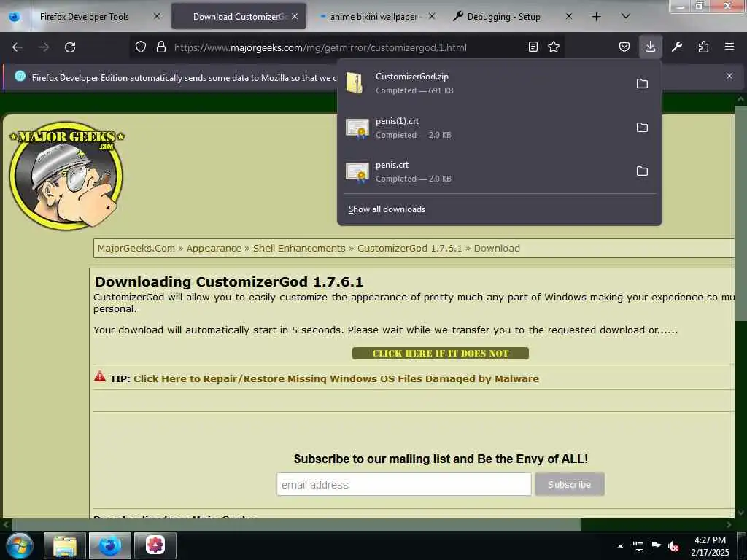Image resolution: width=747 pixels, height=560 pixels.
Task: Show penis(1).crt in folder
Action: click(642, 127)
